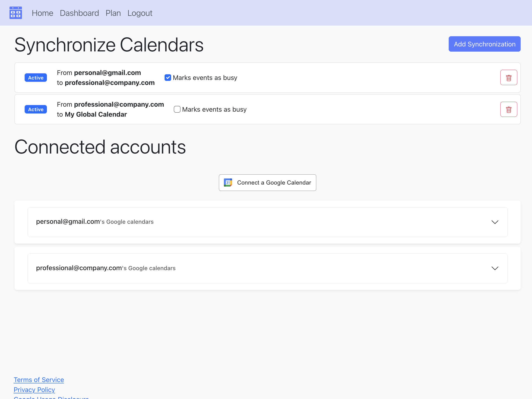Click the calendar app logo icon
Image resolution: width=532 pixels, height=399 pixels.
click(x=16, y=13)
